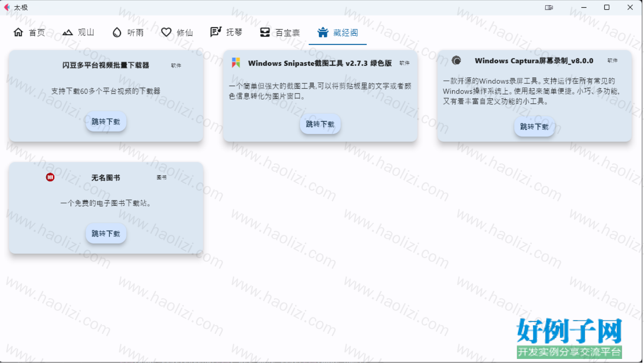This screenshot has width=644, height=363.
Task: Click the description 一个免费的电子图书下载站
Action: (x=106, y=203)
